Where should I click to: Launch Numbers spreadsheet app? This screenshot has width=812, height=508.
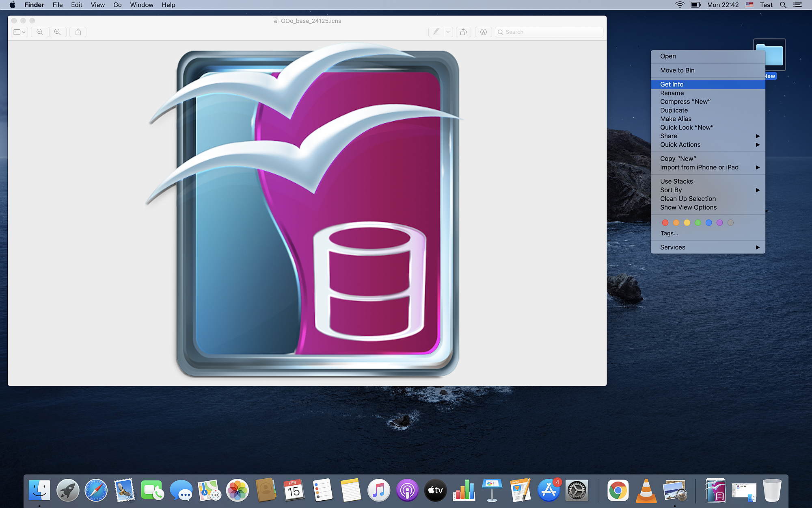464,491
